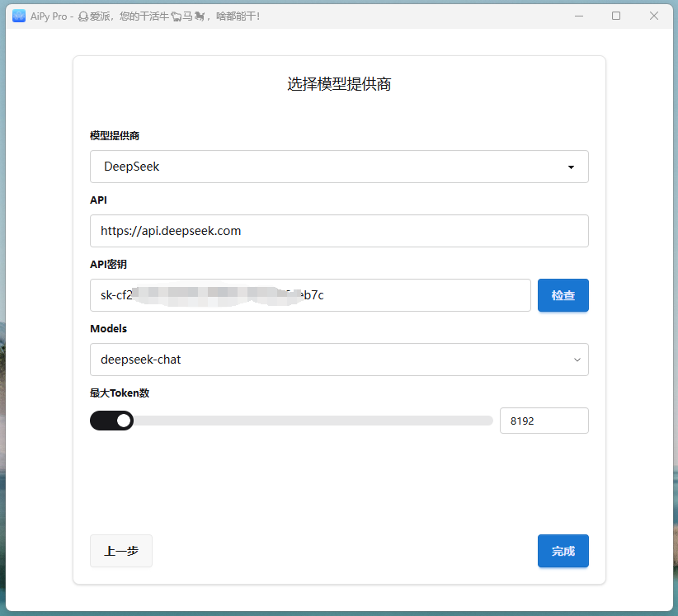
Task: Click the AiPy Pro app icon in title bar
Action: (19, 16)
